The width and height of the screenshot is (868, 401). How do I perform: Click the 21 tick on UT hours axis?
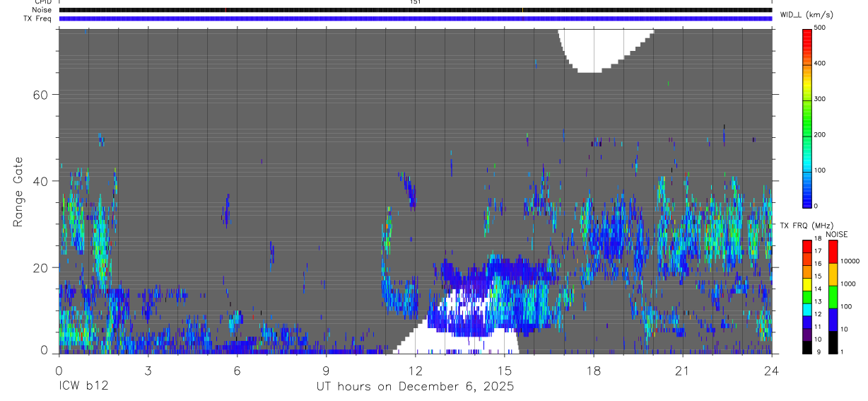pos(683,370)
